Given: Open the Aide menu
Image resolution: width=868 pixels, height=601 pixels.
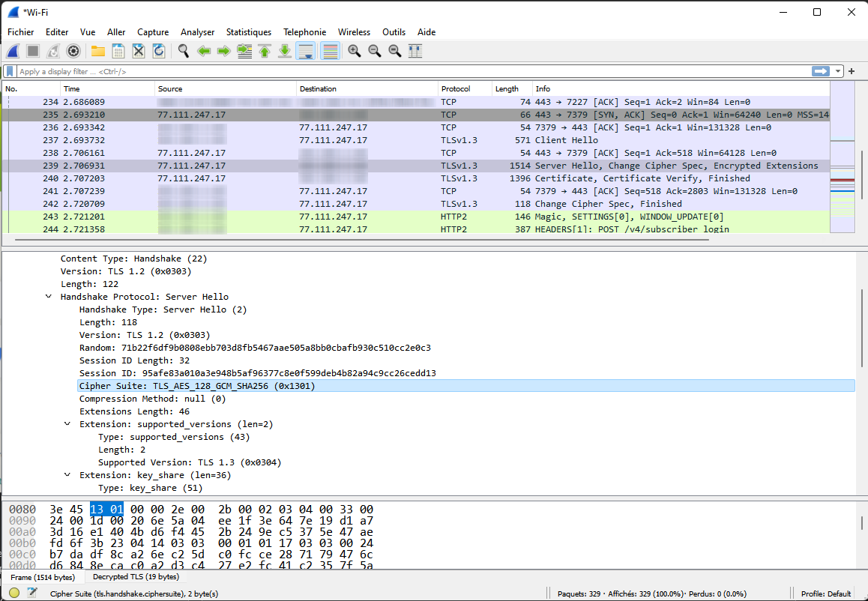Looking at the screenshot, I should (x=427, y=32).
